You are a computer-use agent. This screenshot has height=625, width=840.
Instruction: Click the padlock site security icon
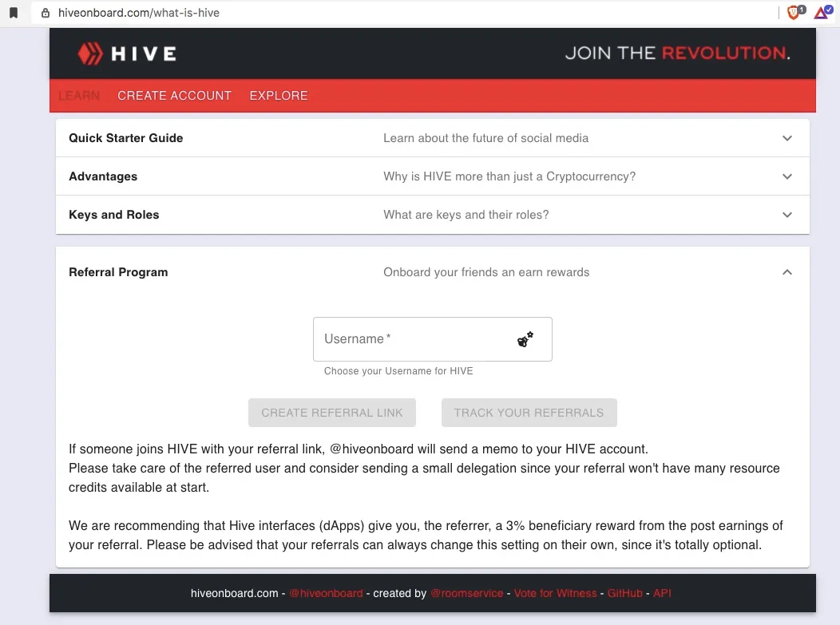[46, 13]
